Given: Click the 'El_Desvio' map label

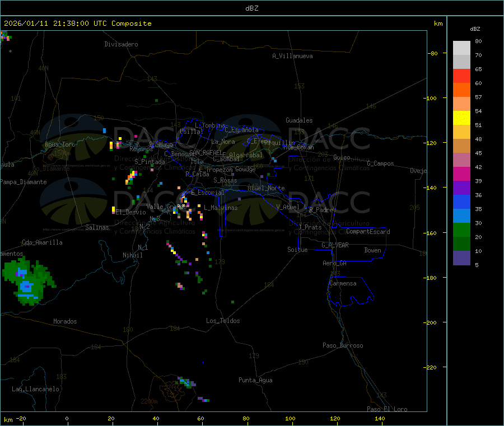Looking at the screenshot, I should pyautogui.click(x=130, y=212).
